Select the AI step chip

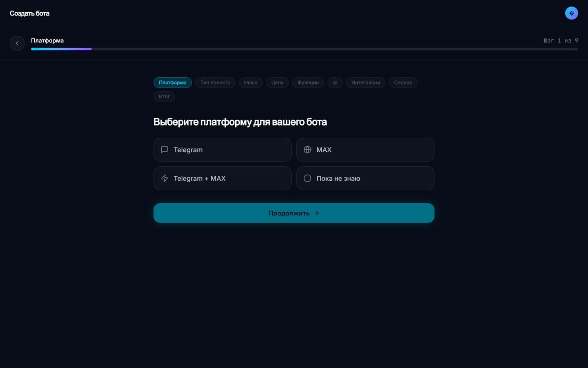click(335, 83)
